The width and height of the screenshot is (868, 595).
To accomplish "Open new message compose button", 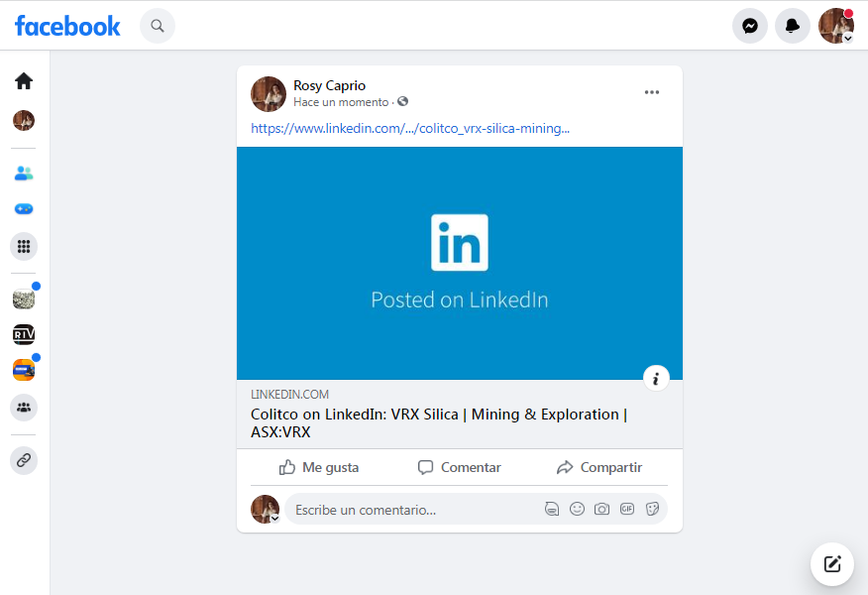I will click(832, 564).
